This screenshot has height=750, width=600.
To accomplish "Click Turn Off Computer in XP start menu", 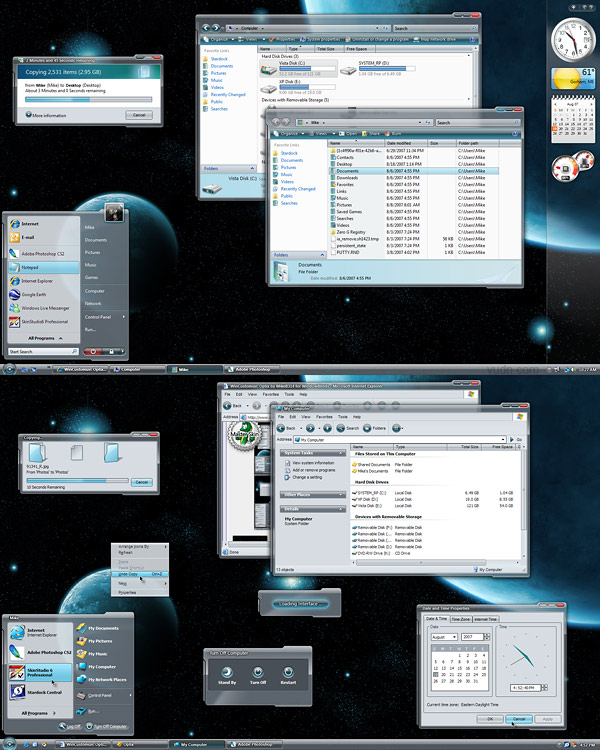I will tap(106, 726).
